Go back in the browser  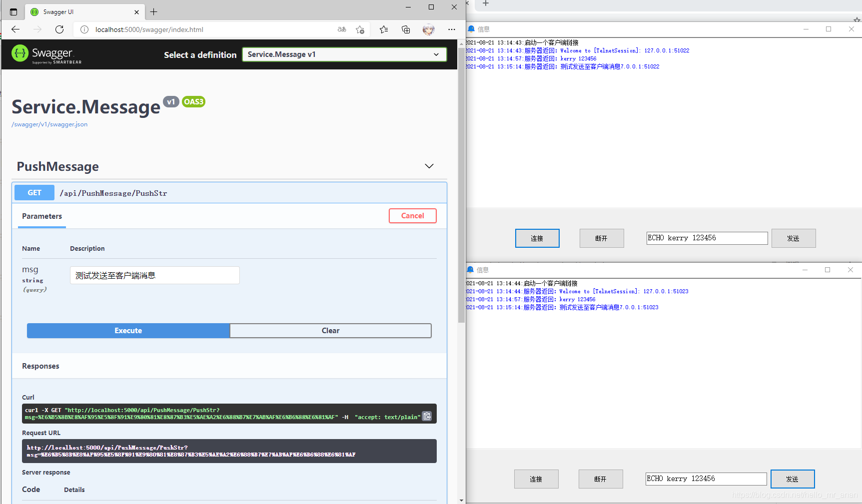coord(15,29)
